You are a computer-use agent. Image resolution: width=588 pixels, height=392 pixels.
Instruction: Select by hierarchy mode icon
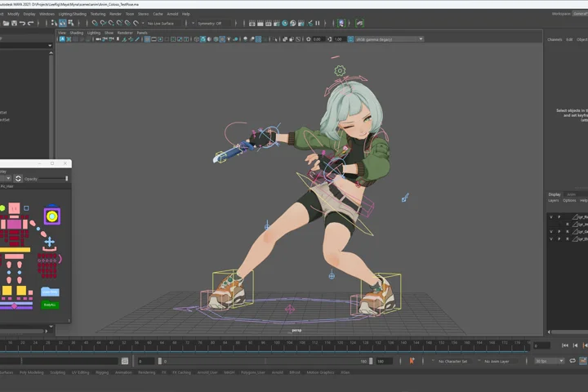pos(54,23)
